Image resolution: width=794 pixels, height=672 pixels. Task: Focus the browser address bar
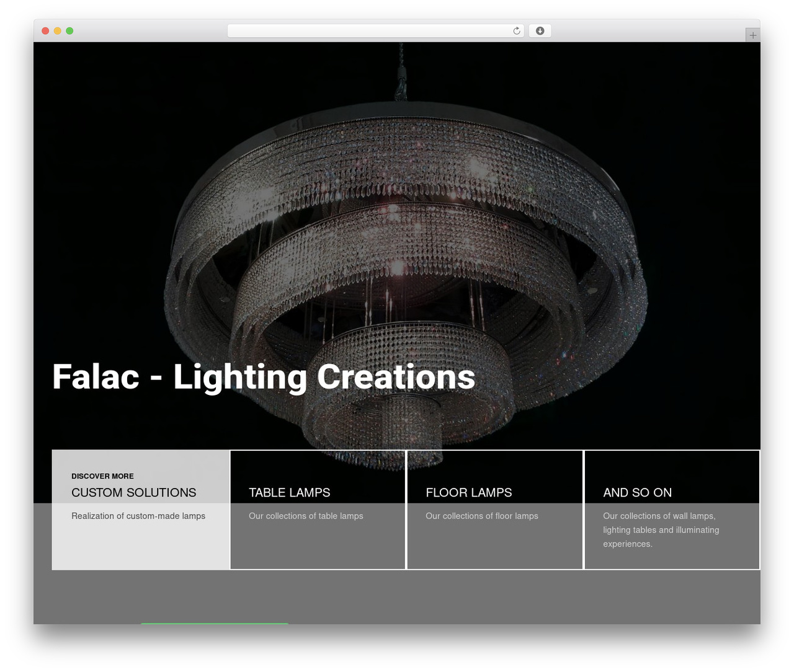(x=376, y=31)
